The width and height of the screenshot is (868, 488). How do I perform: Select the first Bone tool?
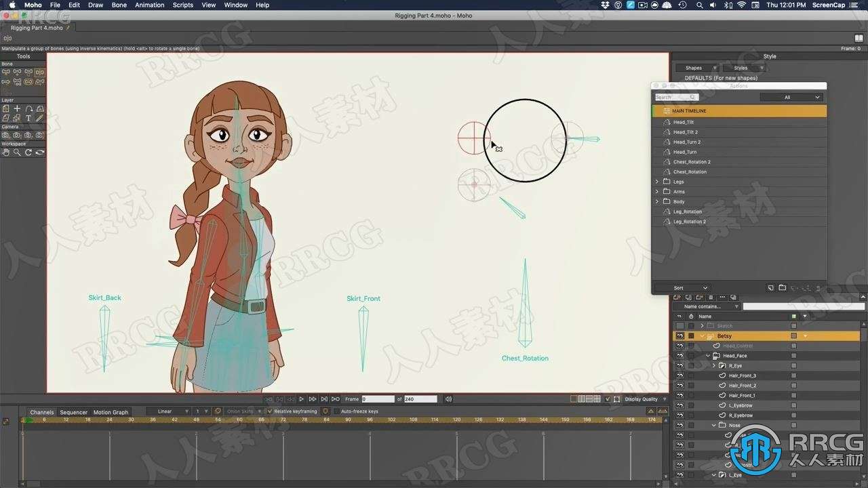(x=5, y=72)
